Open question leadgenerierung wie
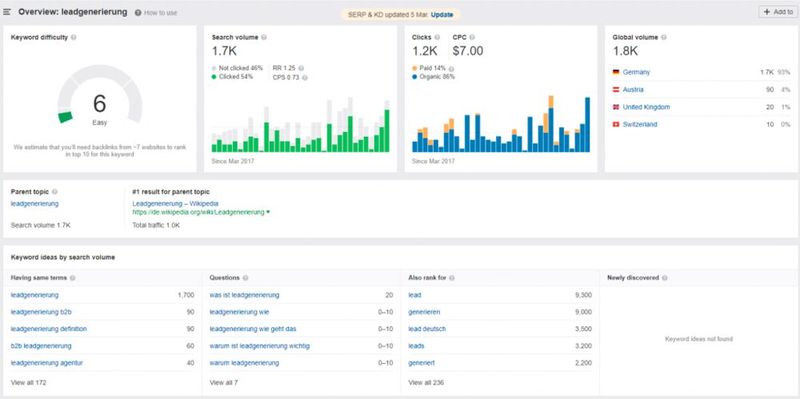The image size is (800, 399). tap(239, 312)
